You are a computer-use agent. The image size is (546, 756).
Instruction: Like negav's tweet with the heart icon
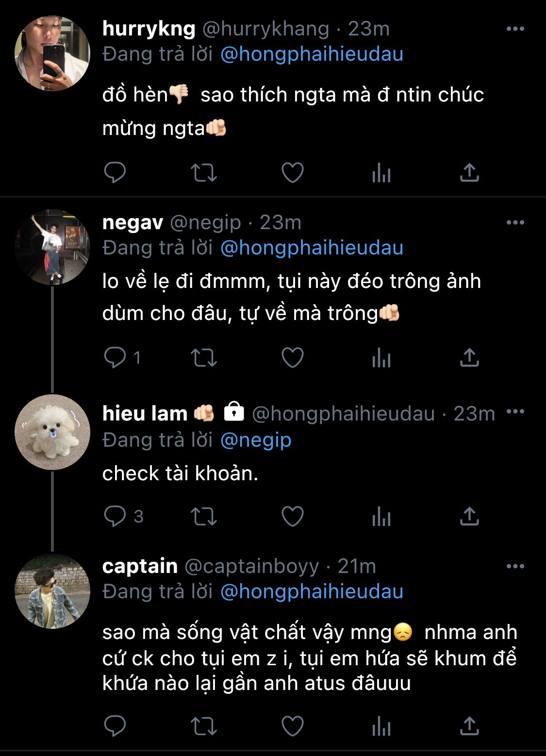pyautogui.click(x=293, y=358)
